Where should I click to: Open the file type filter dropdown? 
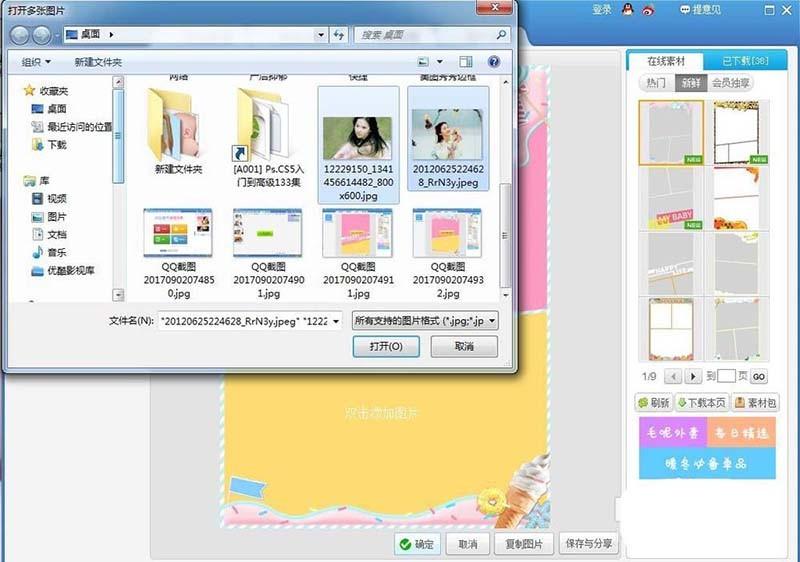click(424, 321)
